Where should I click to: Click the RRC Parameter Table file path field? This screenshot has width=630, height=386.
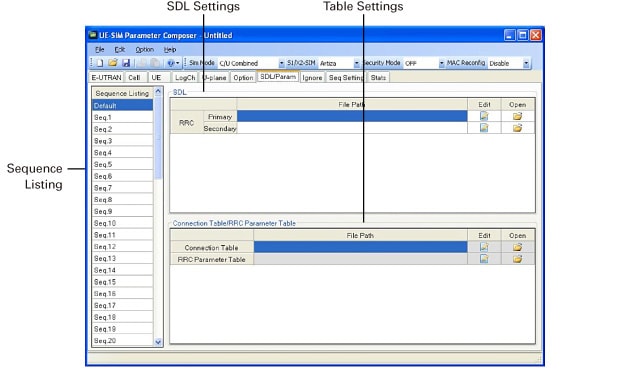pos(360,259)
